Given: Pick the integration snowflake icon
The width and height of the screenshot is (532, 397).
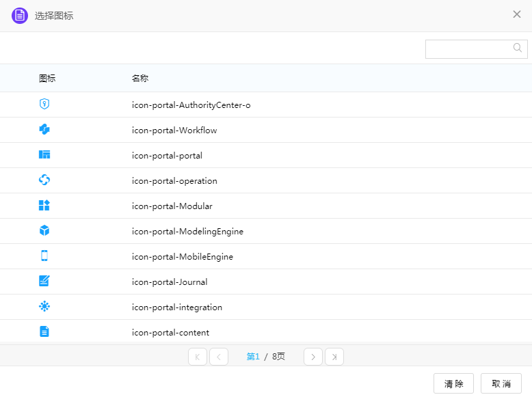Looking at the screenshot, I should pyautogui.click(x=44, y=307).
